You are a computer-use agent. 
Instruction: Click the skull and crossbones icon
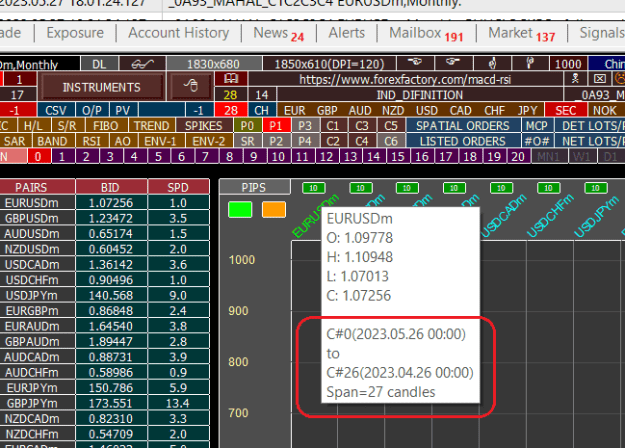[575, 79]
